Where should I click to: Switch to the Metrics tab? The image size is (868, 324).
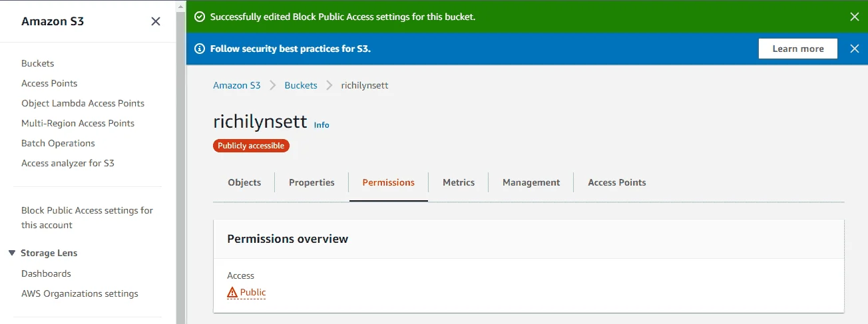[459, 182]
